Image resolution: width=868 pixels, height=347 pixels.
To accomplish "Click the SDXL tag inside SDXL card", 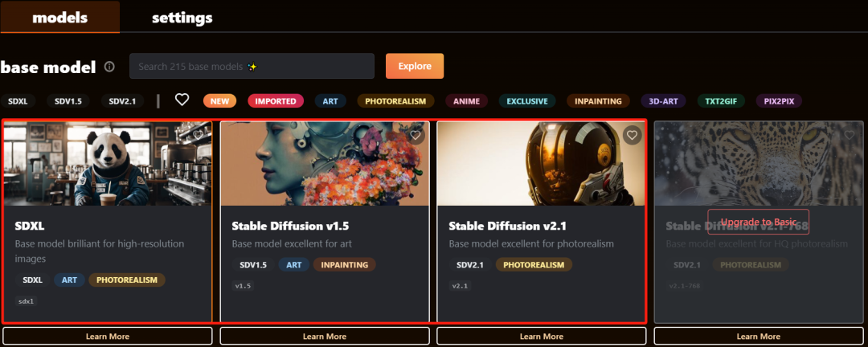I will [x=33, y=280].
